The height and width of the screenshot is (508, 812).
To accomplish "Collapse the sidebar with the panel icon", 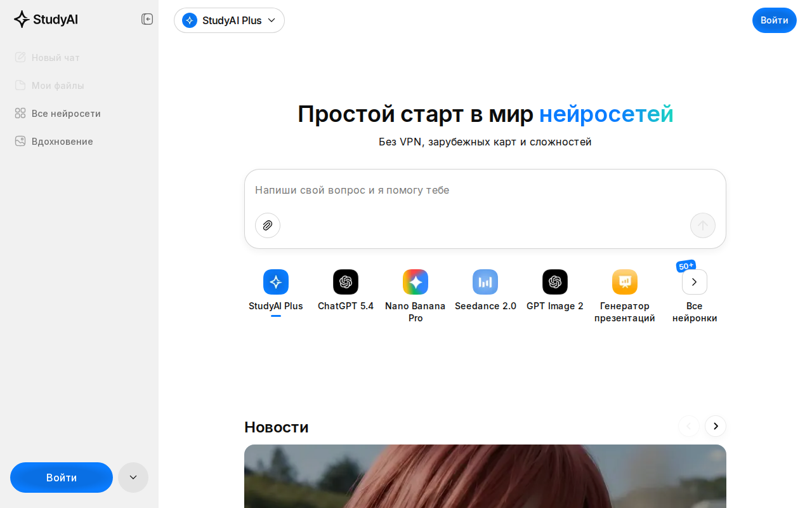I will click(147, 19).
